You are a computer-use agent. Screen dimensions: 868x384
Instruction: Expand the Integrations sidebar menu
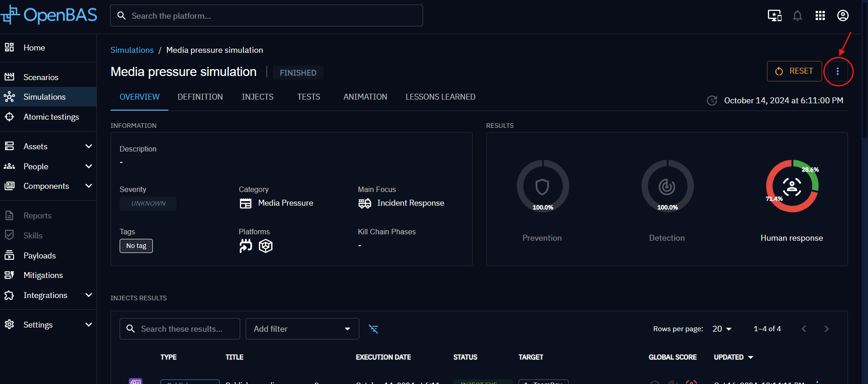[89, 295]
